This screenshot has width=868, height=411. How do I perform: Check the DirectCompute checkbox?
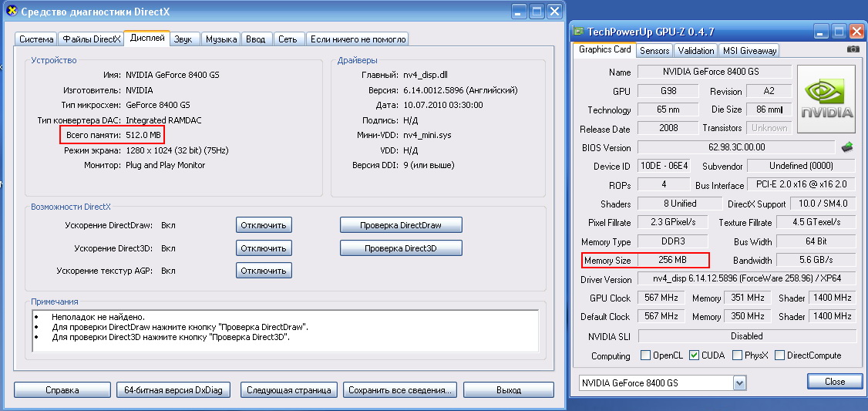tap(780, 355)
